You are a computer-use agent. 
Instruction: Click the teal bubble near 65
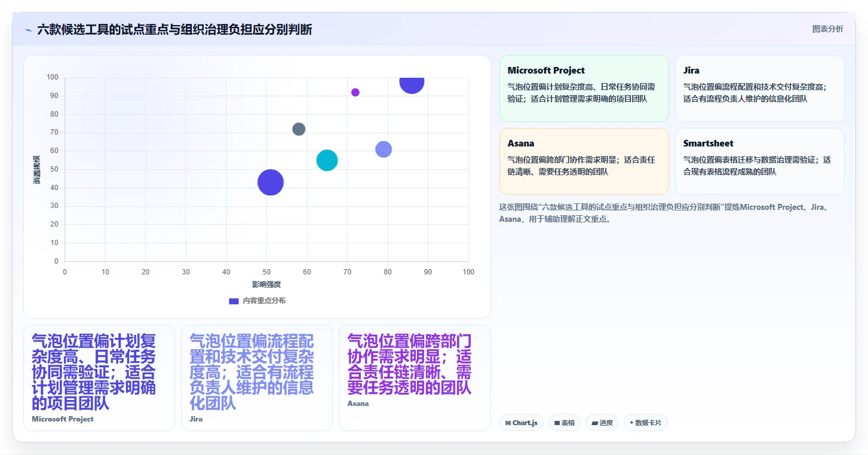[327, 160]
